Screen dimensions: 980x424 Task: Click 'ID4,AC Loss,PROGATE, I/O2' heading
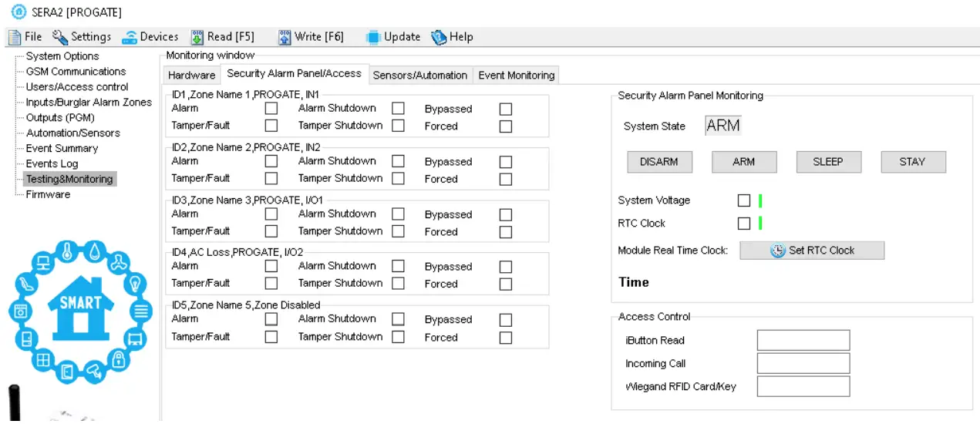coord(237,252)
